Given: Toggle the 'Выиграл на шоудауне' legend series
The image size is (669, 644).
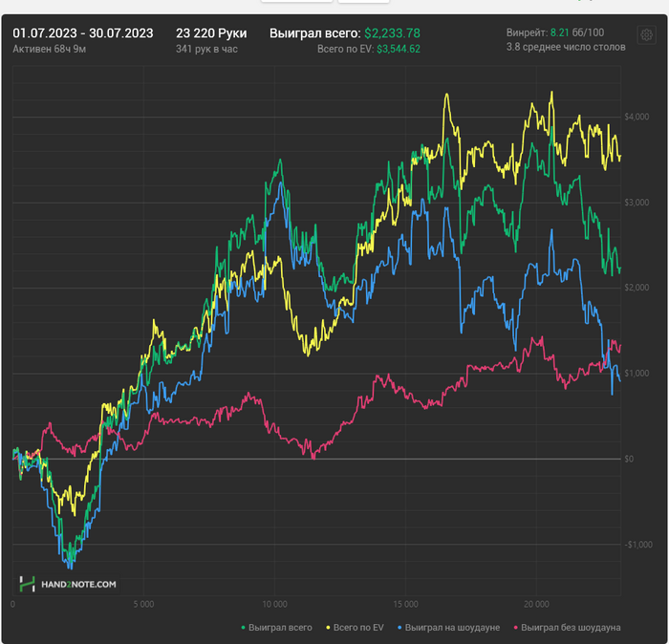Looking at the screenshot, I should pos(449,628).
